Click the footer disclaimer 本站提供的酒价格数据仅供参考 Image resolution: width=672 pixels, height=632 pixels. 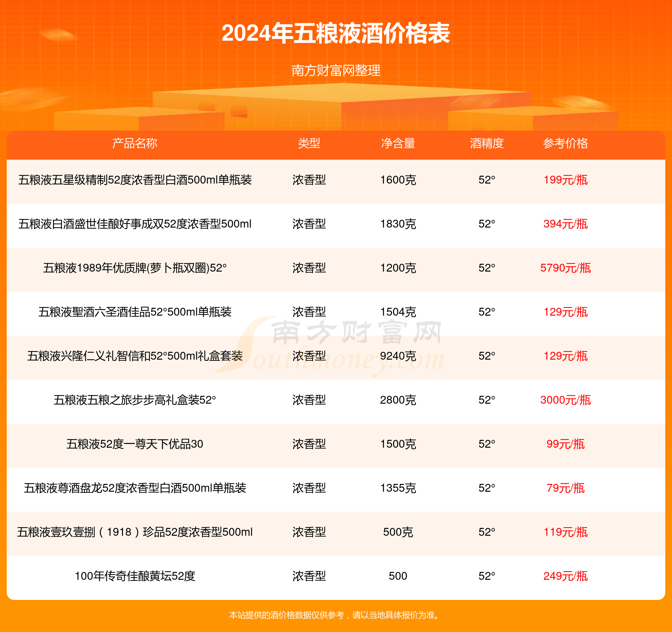pyautogui.click(x=287, y=615)
